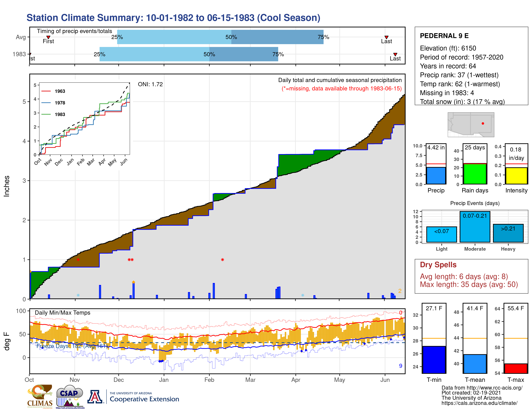
Task: Click the yellow Intensity bar
Action: pyautogui.click(x=516, y=176)
